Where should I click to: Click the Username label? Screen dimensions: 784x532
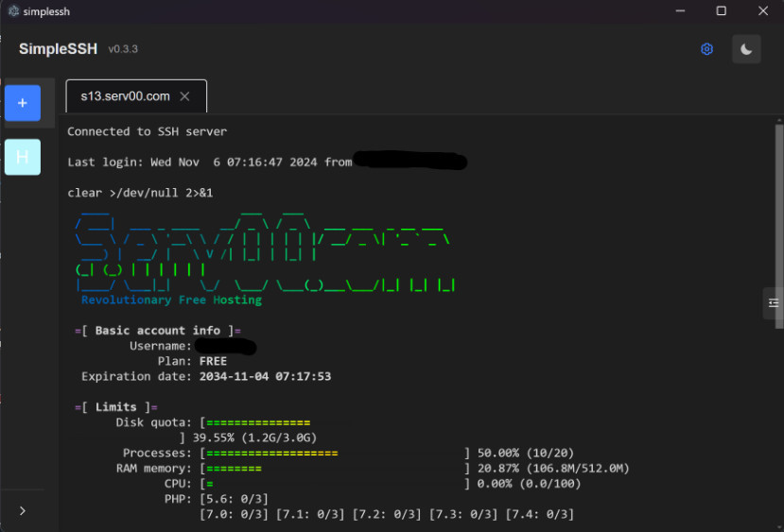click(161, 346)
